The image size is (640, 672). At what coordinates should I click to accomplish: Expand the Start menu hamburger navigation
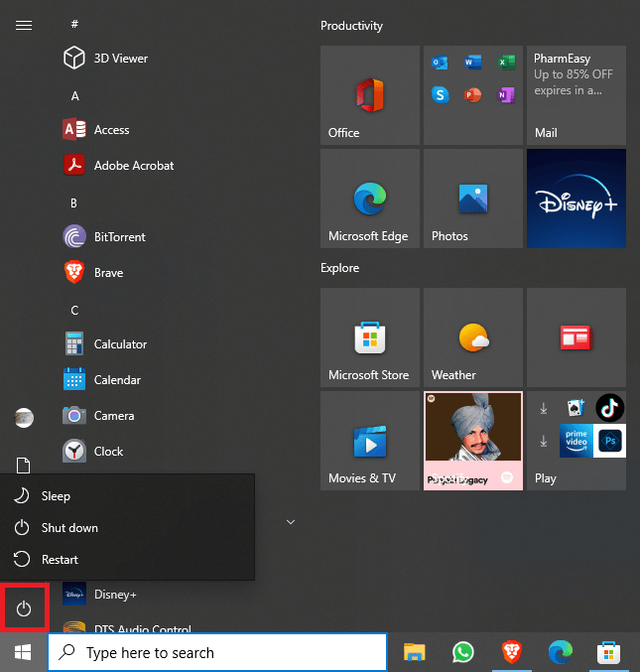(x=24, y=26)
